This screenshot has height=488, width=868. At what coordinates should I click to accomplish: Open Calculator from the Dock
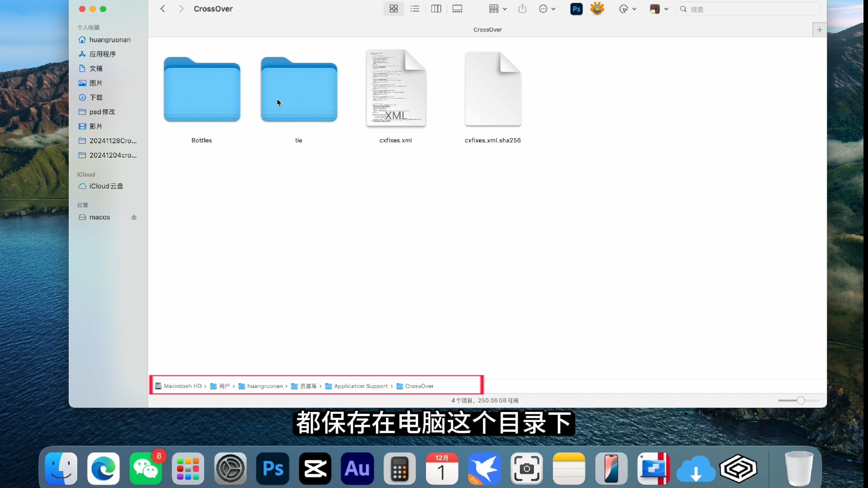(x=400, y=469)
